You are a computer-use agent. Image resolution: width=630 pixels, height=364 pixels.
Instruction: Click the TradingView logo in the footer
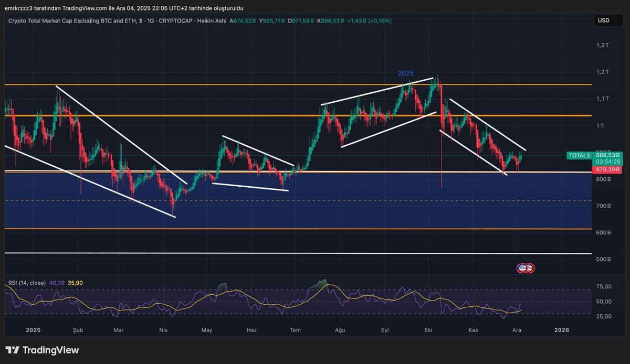click(42, 350)
